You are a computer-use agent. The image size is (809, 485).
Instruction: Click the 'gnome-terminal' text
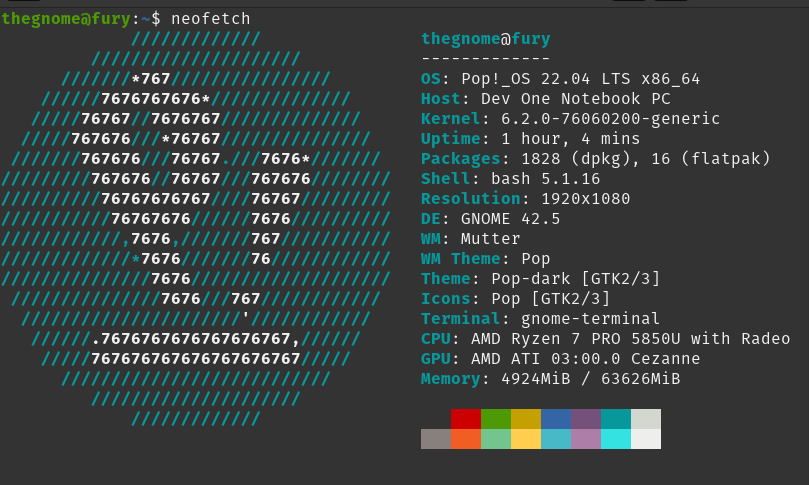coord(590,319)
